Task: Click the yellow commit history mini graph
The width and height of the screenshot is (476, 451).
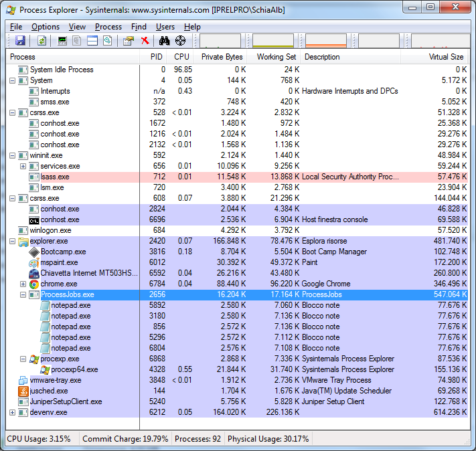Action: (x=273, y=41)
